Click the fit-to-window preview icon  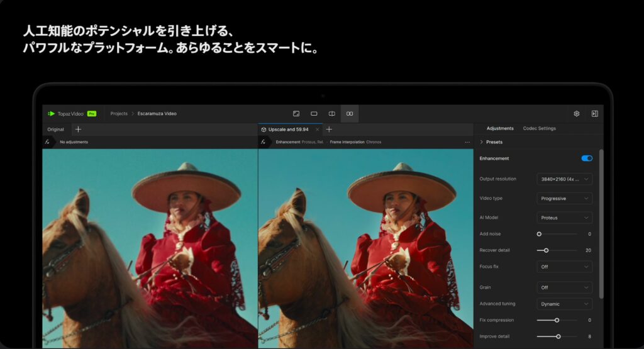tap(296, 114)
